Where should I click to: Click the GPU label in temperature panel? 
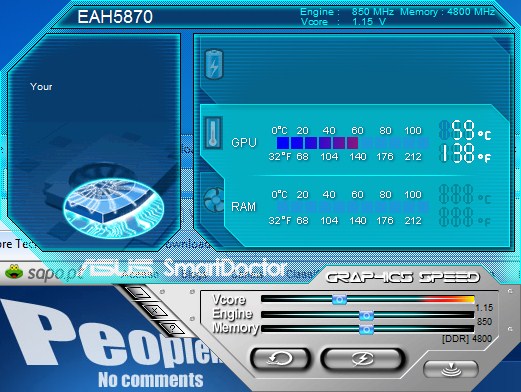point(244,143)
